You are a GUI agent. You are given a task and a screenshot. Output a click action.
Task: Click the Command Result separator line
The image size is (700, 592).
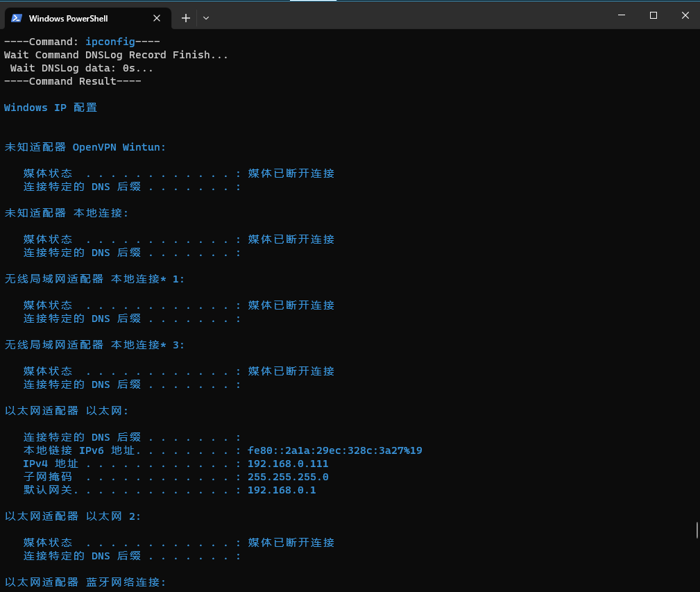73,81
